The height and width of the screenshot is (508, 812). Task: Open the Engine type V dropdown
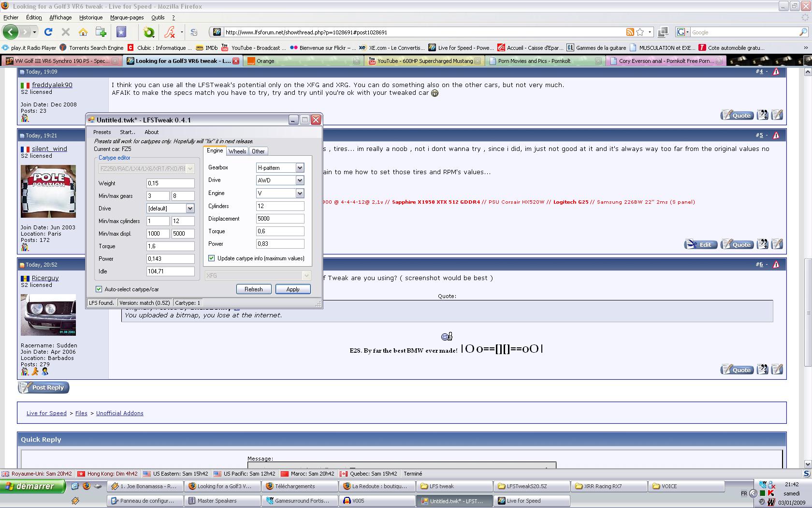(x=300, y=193)
